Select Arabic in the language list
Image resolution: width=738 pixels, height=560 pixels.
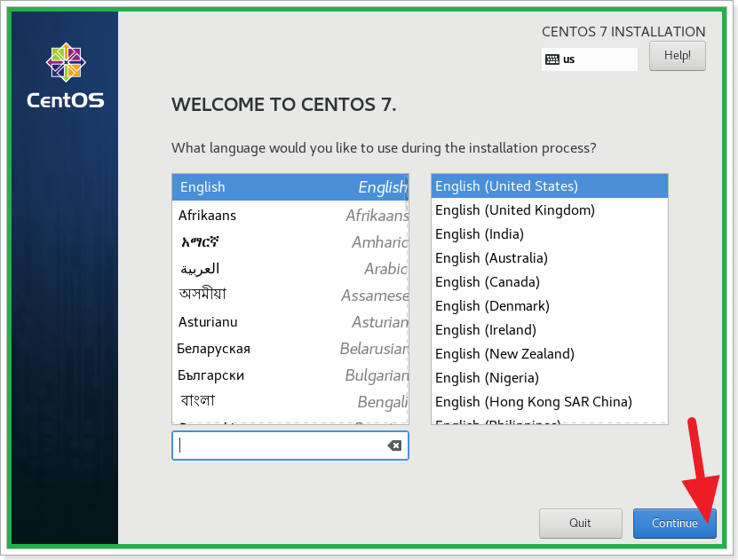point(290,269)
